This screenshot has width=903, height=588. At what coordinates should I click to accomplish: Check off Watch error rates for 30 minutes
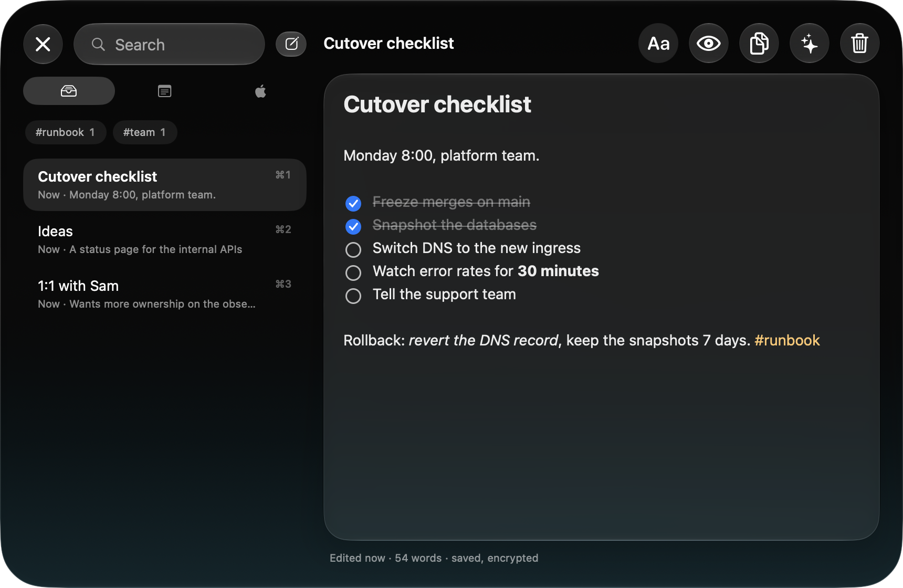[x=353, y=272]
